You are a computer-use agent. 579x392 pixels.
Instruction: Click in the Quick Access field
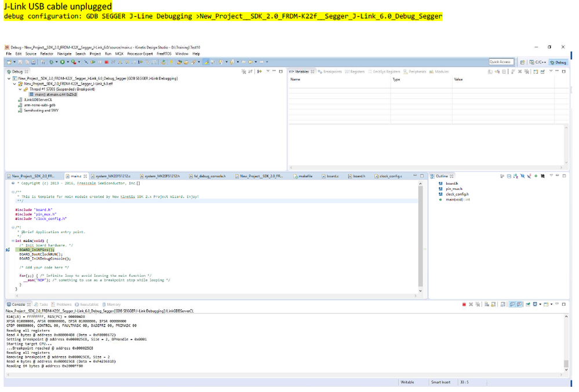pyautogui.click(x=501, y=62)
